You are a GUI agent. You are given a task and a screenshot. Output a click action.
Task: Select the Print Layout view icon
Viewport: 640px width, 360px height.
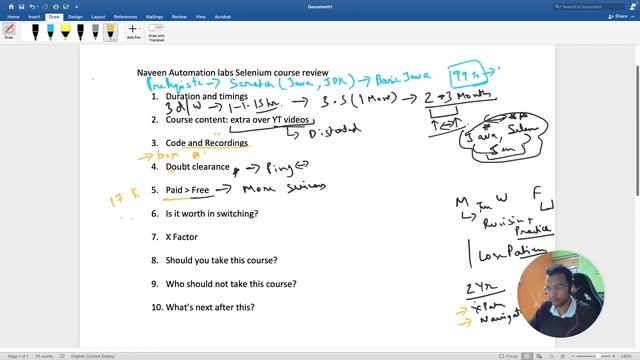click(527, 356)
